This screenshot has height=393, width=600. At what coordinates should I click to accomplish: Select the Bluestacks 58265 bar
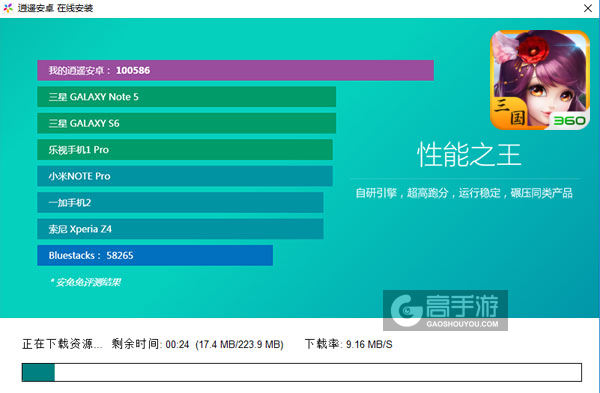pyautogui.click(x=155, y=255)
